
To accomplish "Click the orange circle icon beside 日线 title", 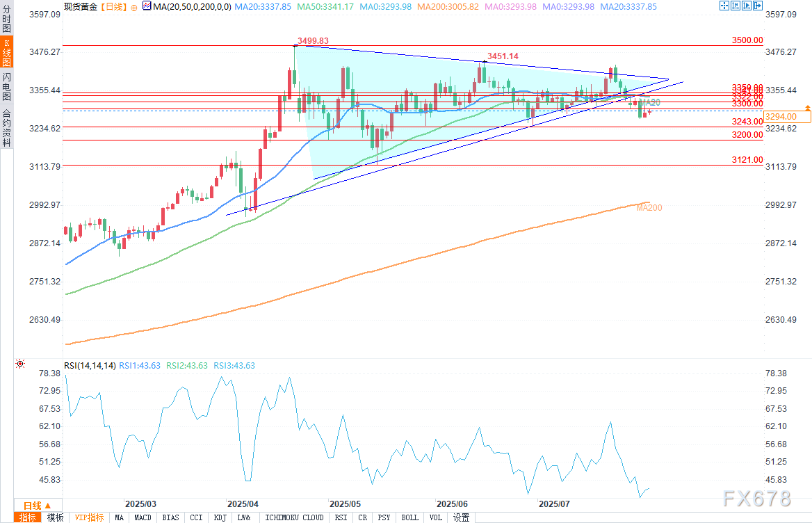I will click(x=133, y=6).
